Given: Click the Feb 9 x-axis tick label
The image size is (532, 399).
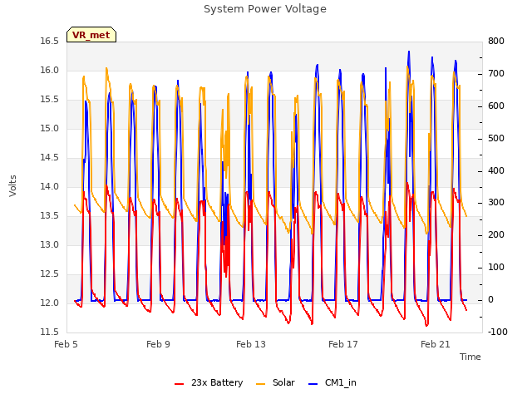Looking at the screenshot, I should click(x=158, y=344).
